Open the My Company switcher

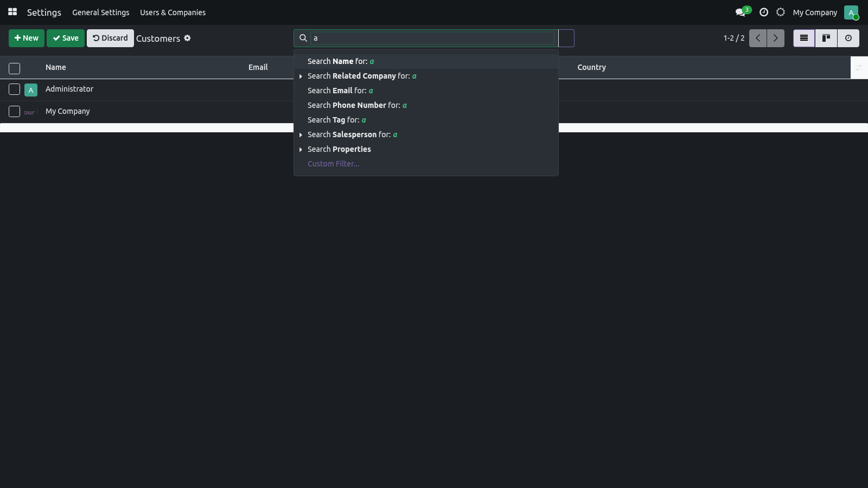point(815,12)
